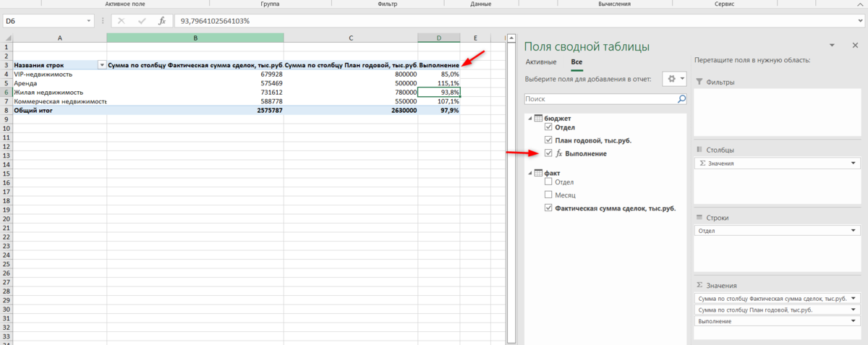Select row 3 header
This screenshot has width=868, height=345.
7,65
